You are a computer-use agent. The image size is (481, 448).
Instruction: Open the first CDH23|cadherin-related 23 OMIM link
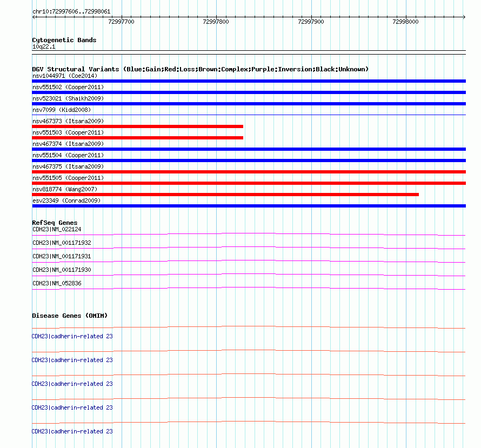point(72,336)
